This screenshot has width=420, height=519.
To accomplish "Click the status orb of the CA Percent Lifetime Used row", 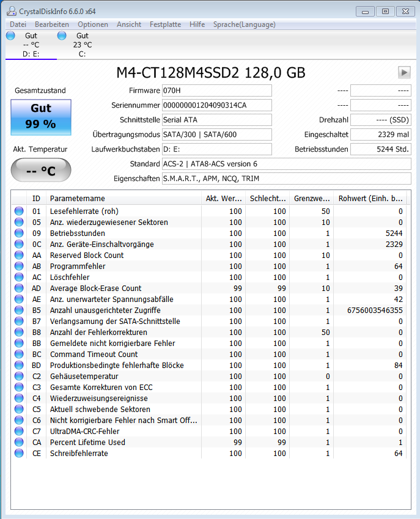I will click(19, 442).
